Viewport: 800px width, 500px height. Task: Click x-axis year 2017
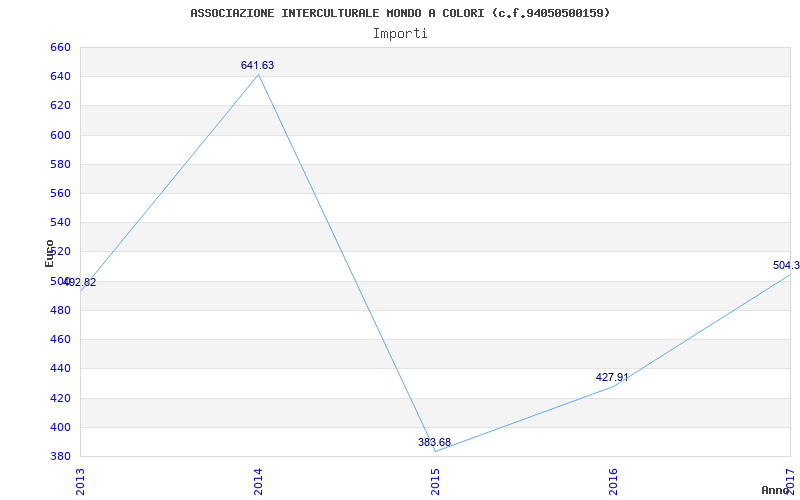[x=790, y=482]
